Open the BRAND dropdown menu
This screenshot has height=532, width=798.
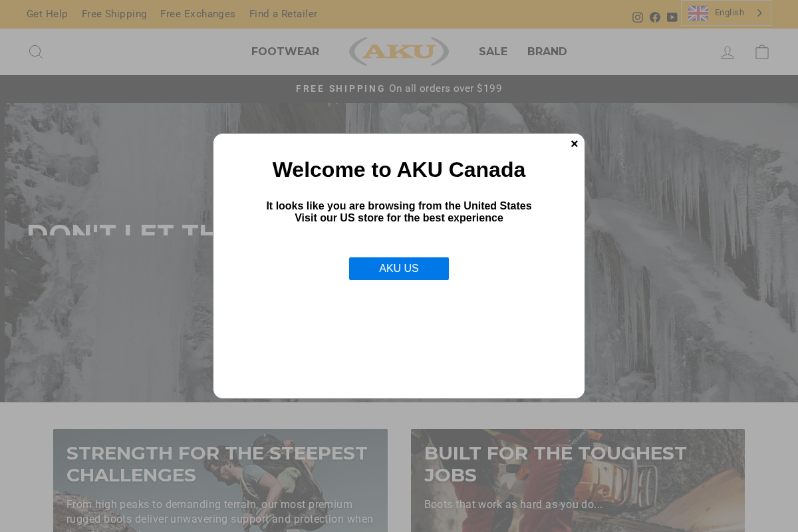547,51
